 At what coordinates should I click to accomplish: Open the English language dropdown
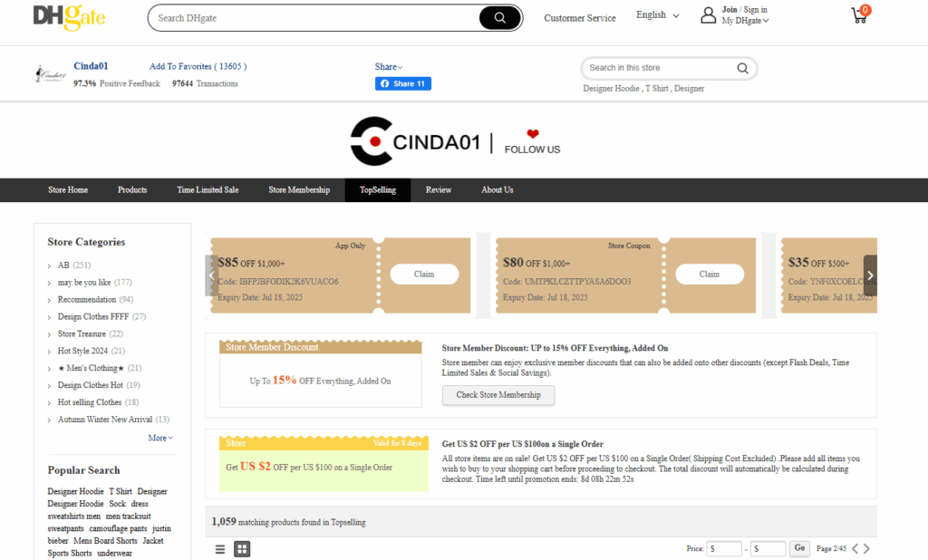pos(658,14)
